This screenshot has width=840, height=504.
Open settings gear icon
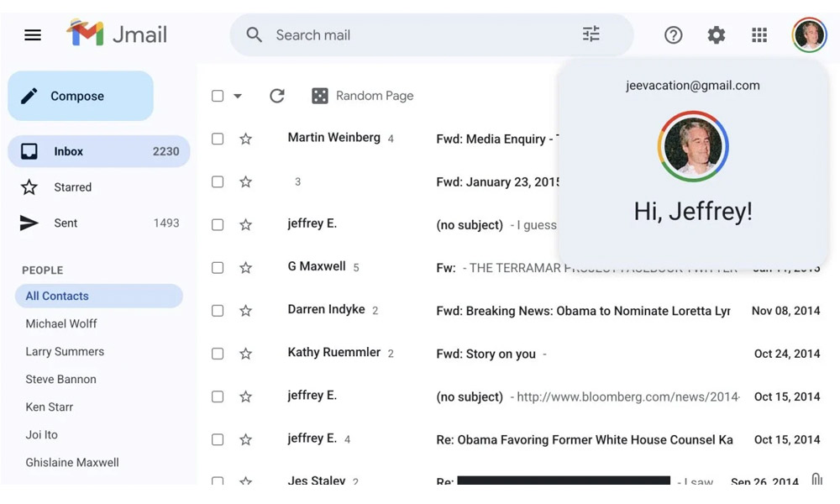(716, 35)
